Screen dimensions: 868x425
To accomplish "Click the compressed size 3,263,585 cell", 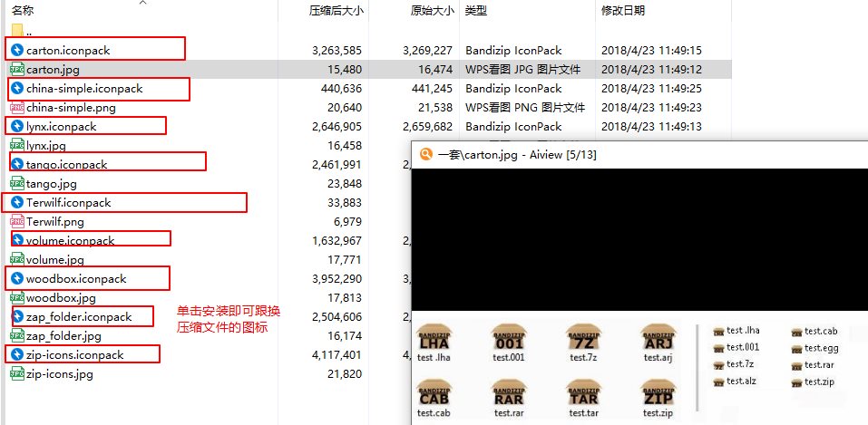I will (x=336, y=51).
